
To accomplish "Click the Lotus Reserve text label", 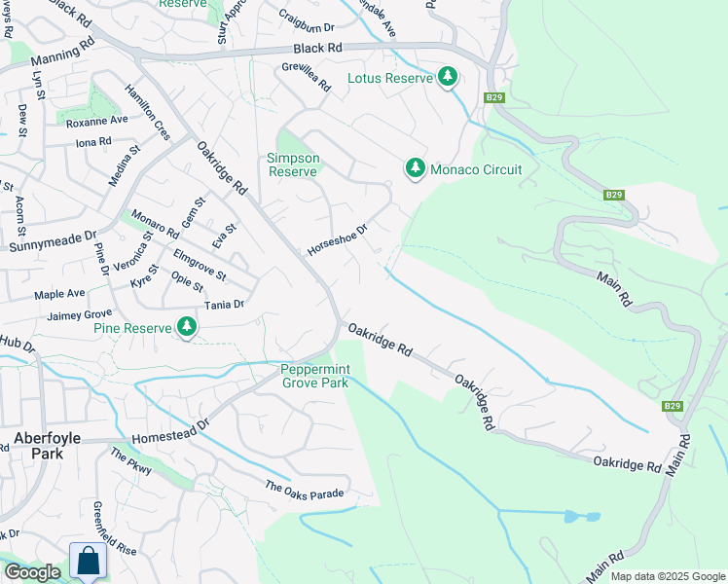I will 390,78.
